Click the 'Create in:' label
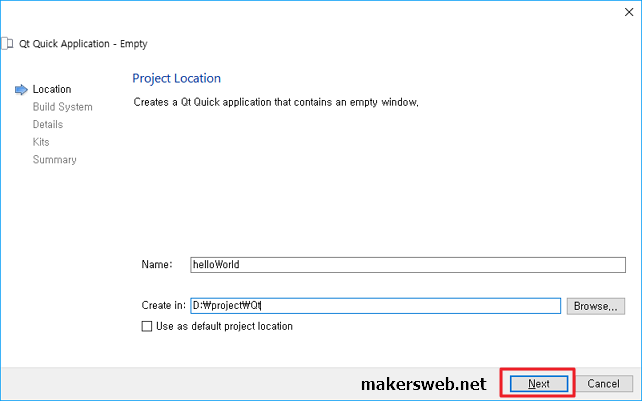The height and width of the screenshot is (401, 642). pyautogui.click(x=163, y=306)
